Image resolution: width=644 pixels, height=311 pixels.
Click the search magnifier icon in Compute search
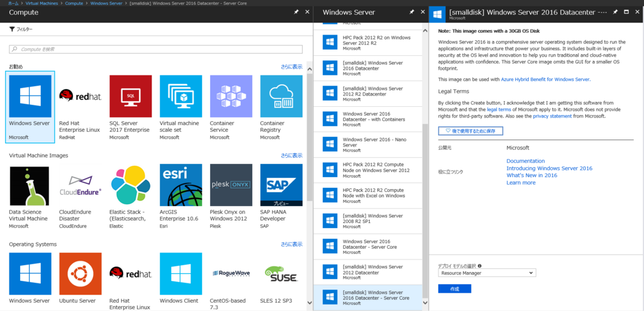pyautogui.click(x=15, y=49)
